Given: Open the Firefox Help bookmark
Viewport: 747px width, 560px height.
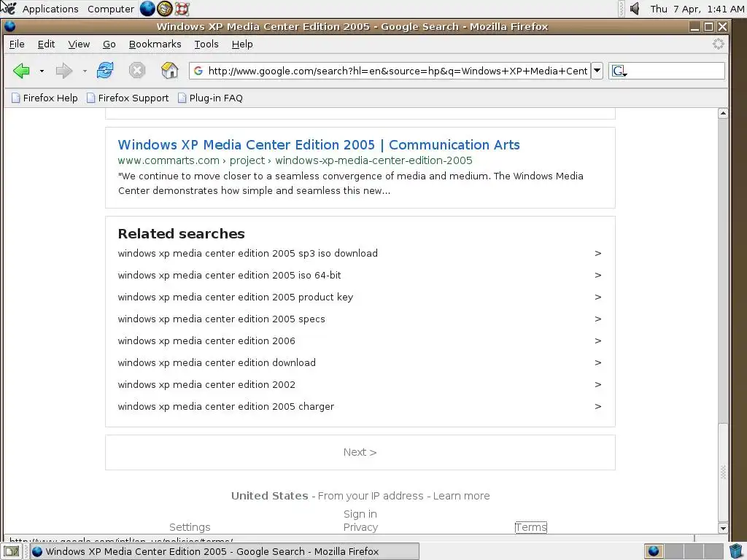Looking at the screenshot, I should 44,98.
